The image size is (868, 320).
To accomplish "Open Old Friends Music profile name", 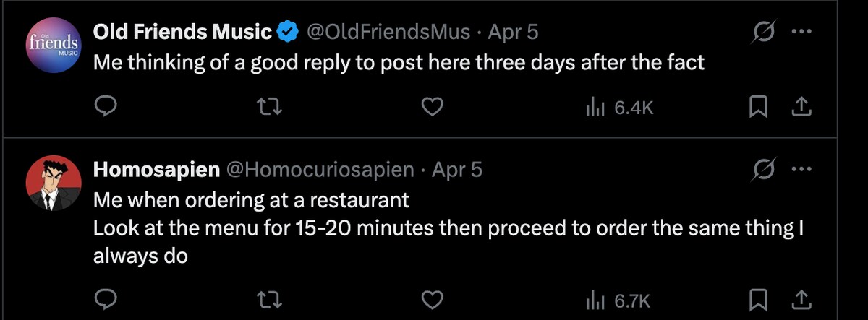I will [x=183, y=32].
